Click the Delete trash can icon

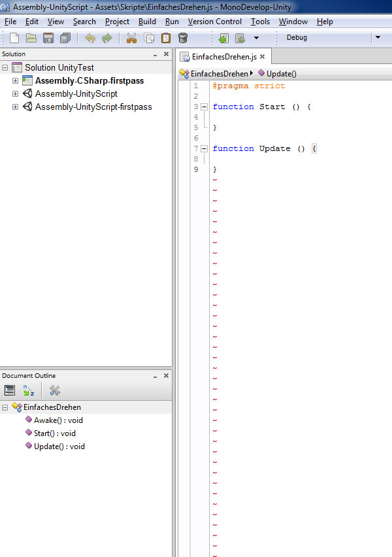pos(183,38)
